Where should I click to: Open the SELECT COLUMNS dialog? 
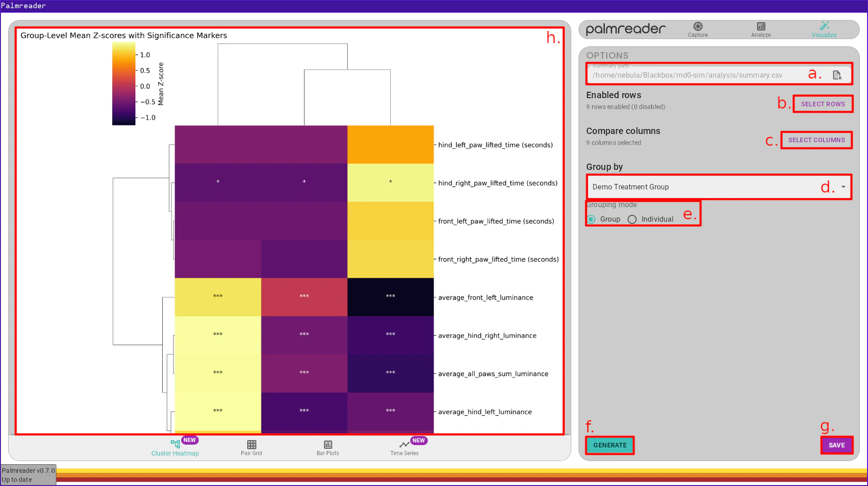click(x=816, y=140)
